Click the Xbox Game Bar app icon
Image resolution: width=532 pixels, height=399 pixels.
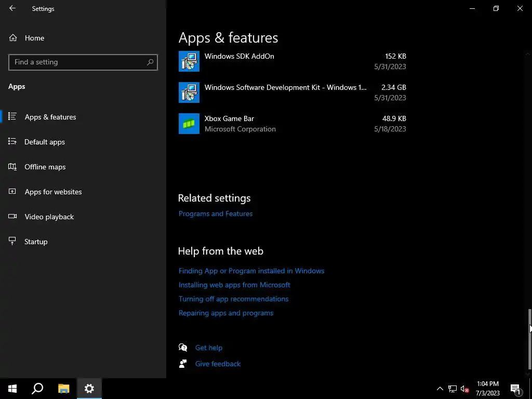click(x=189, y=124)
